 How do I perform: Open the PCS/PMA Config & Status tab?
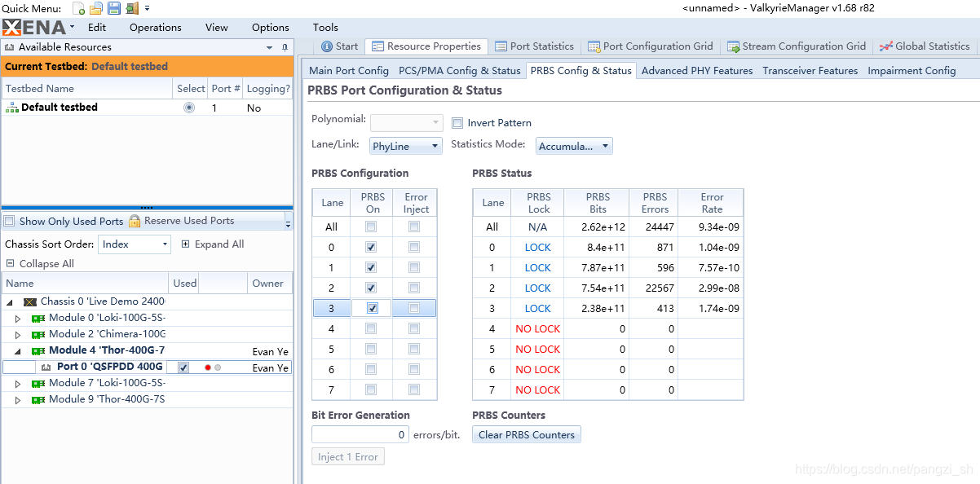[460, 71]
